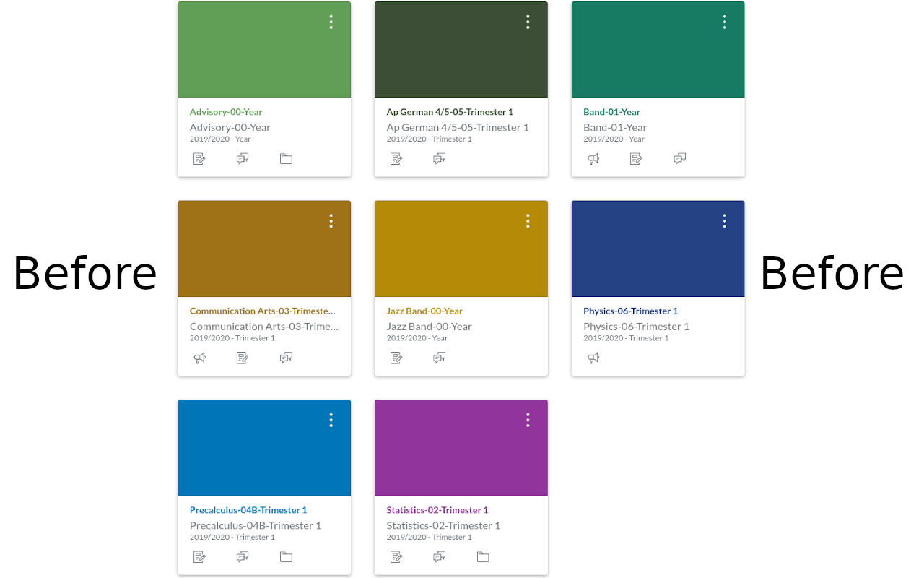
Task: Click the Announcements icon on Communication Arts
Action: [x=199, y=357]
